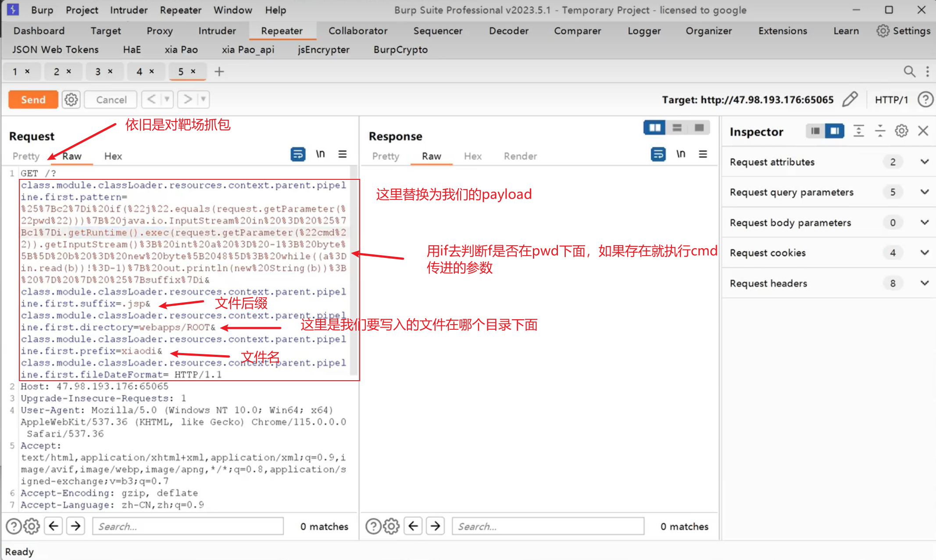Close the Inspector panel
The image size is (936, 560).
click(923, 131)
